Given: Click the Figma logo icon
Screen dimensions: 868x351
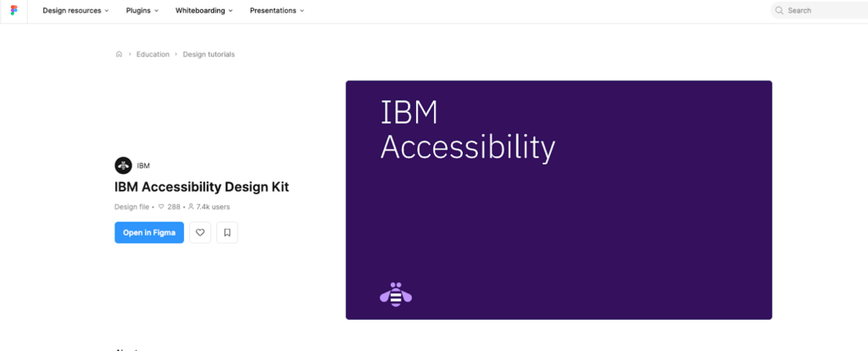Looking at the screenshot, I should (14, 10).
